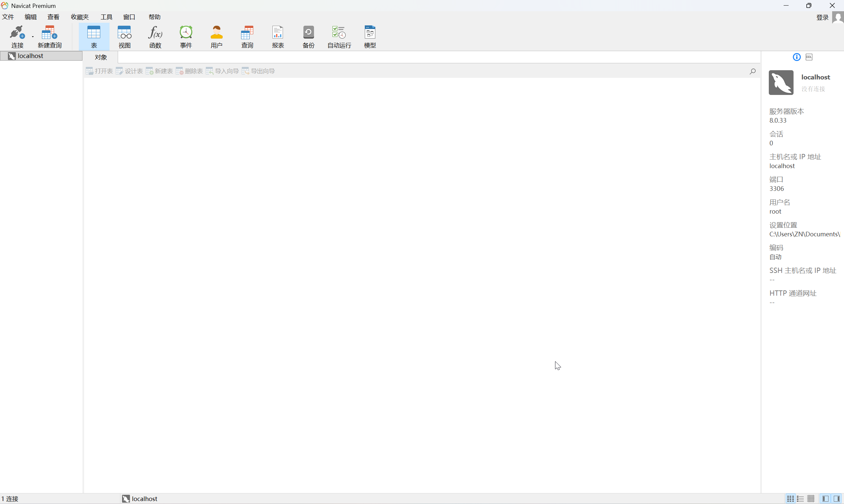This screenshot has height=504, width=844.
Task: Toggle the right information pane visibility
Action: [x=836, y=499]
